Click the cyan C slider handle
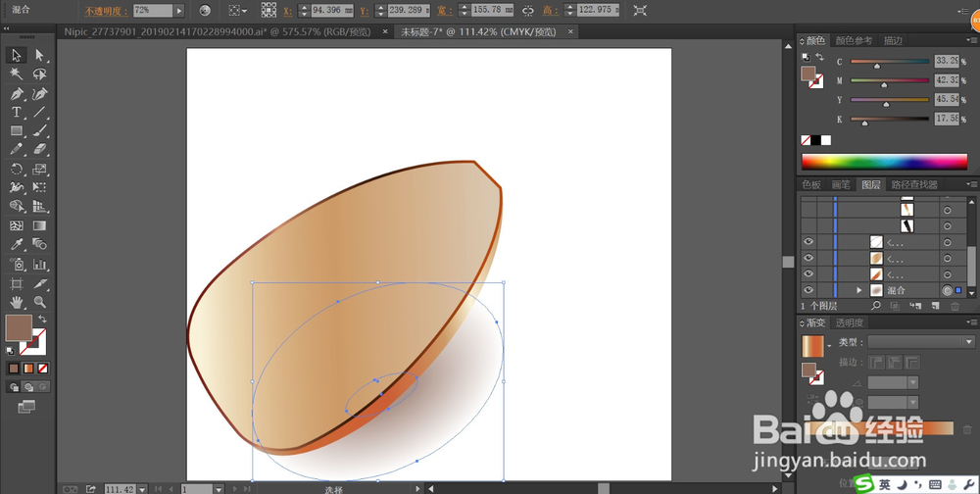The image size is (980, 494). coord(877,65)
